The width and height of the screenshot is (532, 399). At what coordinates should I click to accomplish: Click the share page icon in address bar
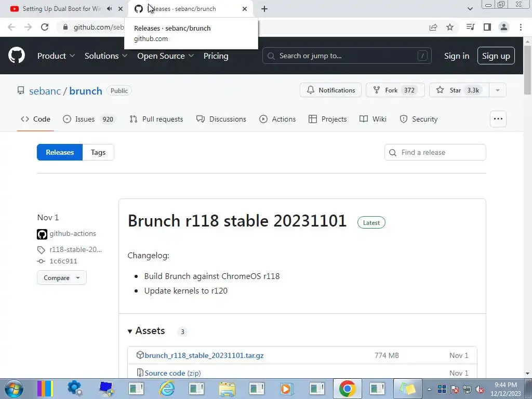[433, 27]
